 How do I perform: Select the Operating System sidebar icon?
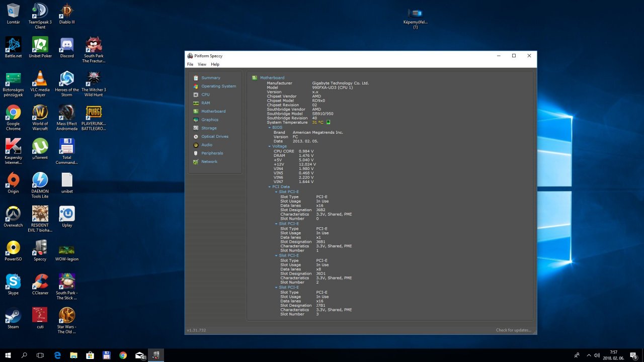196,86
